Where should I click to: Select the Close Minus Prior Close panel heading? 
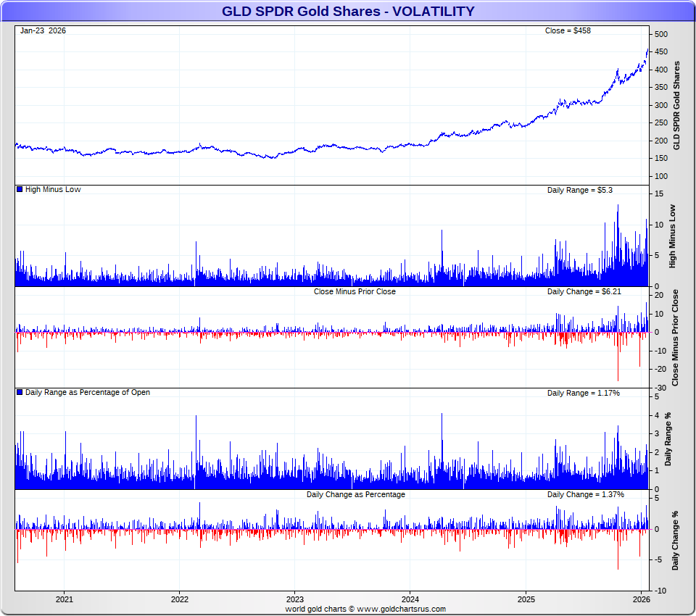(x=355, y=291)
